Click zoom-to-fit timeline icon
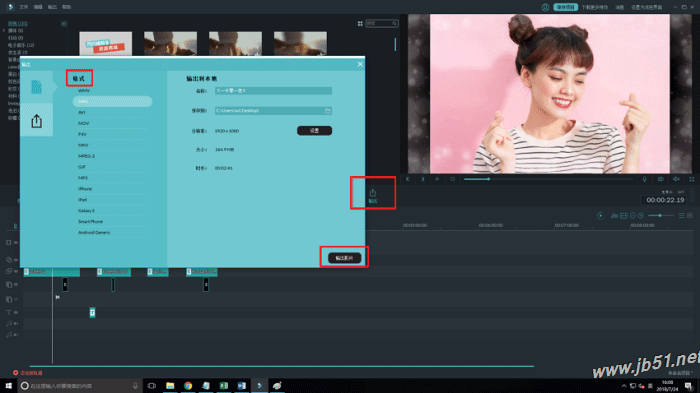 point(624,216)
